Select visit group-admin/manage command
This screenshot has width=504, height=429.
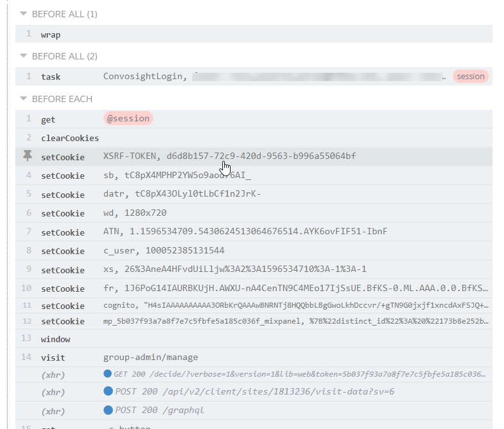(x=254, y=357)
